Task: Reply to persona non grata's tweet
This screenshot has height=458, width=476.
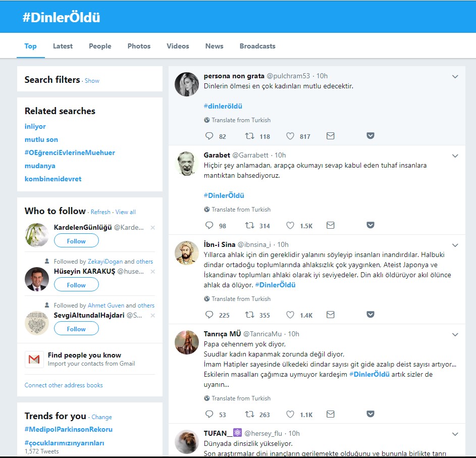Action: click(x=209, y=136)
